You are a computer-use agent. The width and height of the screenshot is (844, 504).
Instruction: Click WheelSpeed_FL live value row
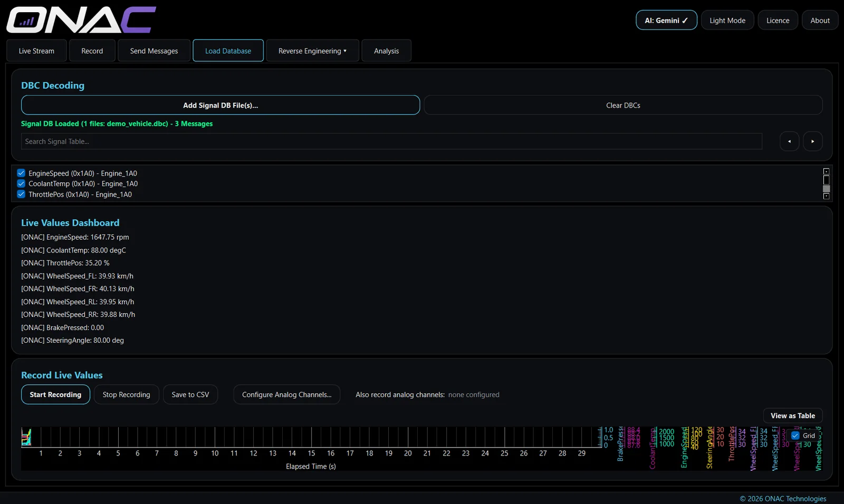click(77, 276)
